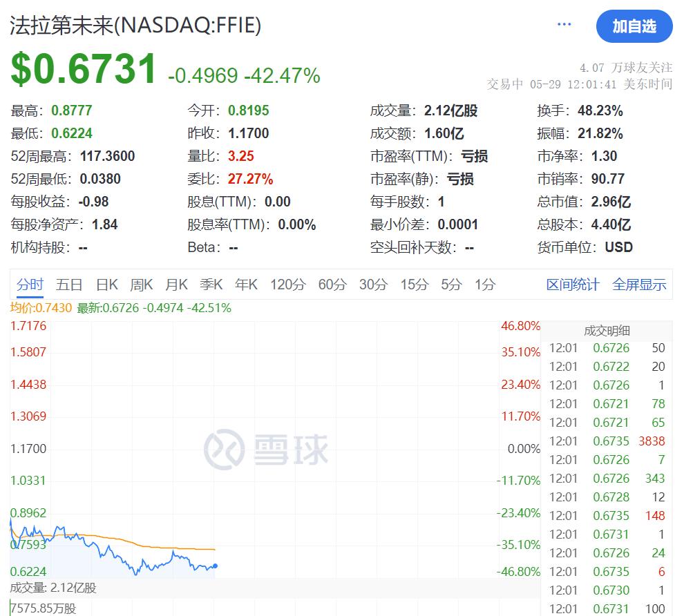Click the 量比 value 3.25

(x=241, y=156)
